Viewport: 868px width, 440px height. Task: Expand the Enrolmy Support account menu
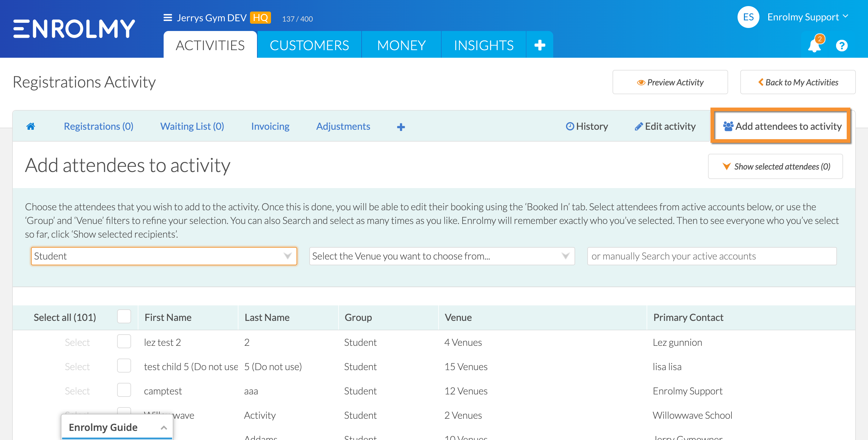[x=807, y=17]
